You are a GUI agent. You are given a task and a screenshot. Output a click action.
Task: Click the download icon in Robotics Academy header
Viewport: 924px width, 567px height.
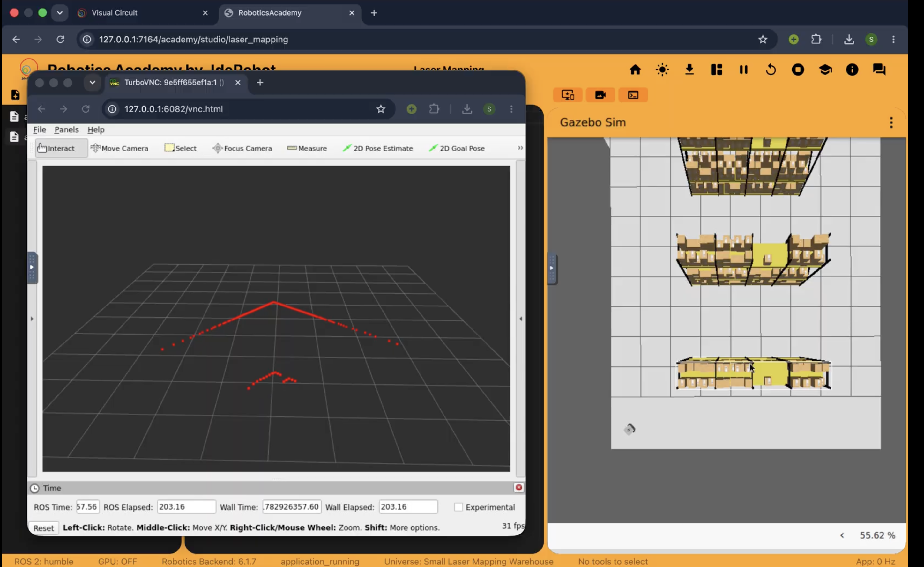(x=689, y=70)
